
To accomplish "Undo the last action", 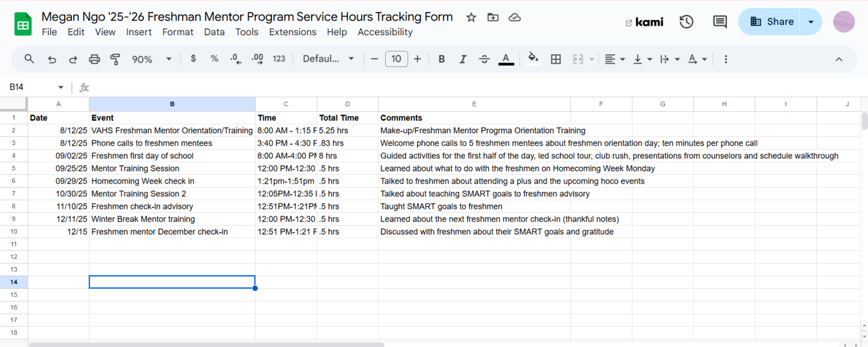I will 52,59.
